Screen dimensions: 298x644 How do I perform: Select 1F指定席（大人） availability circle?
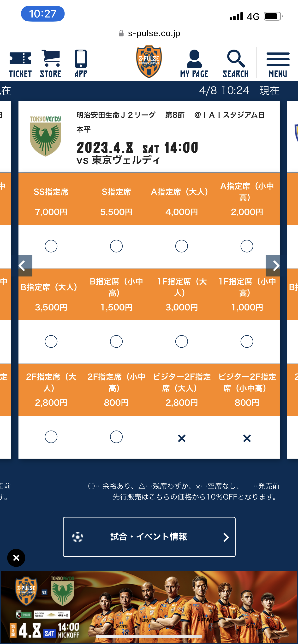coord(182,341)
